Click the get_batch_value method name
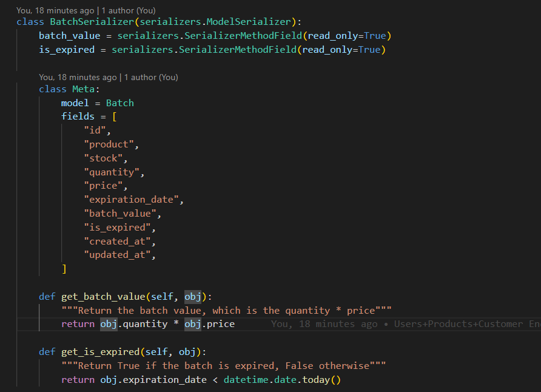Screen dimensions: 541x392 coord(102,297)
